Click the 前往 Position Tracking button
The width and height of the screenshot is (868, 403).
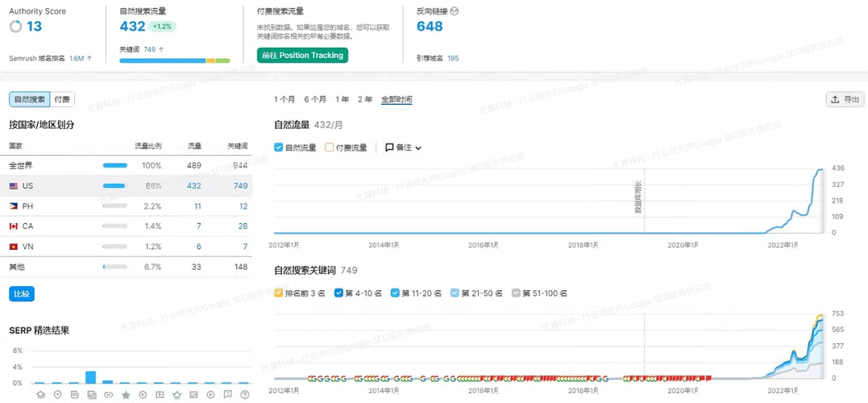click(x=302, y=56)
